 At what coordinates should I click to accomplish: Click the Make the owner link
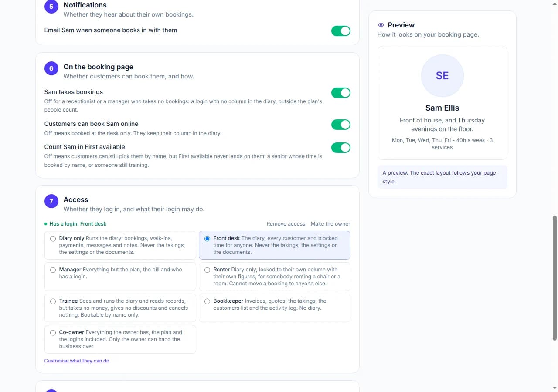point(330,224)
